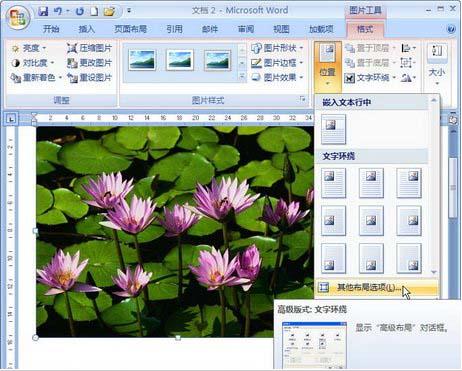
Task: Open Word Help question icon
Action: point(451,29)
